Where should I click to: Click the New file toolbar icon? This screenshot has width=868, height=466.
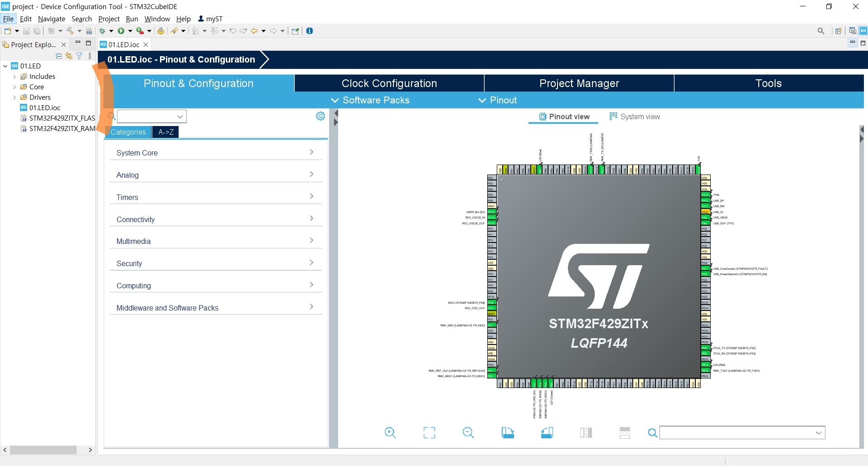coord(8,31)
